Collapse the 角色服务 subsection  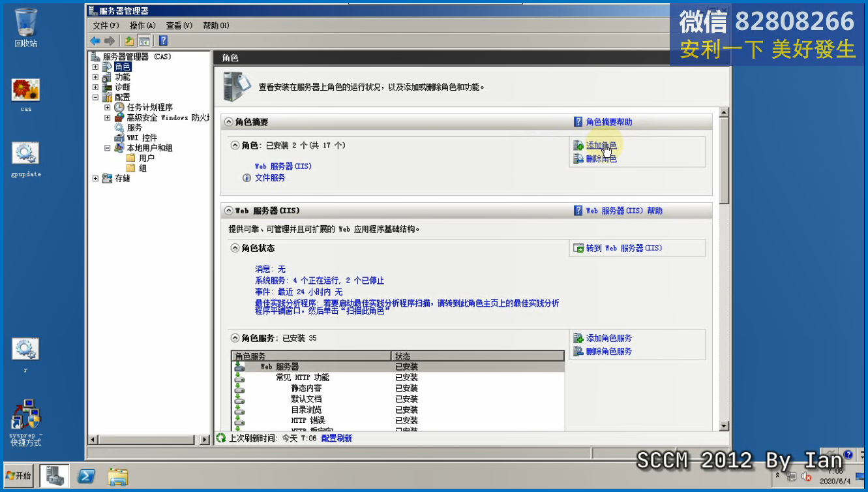coord(235,338)
